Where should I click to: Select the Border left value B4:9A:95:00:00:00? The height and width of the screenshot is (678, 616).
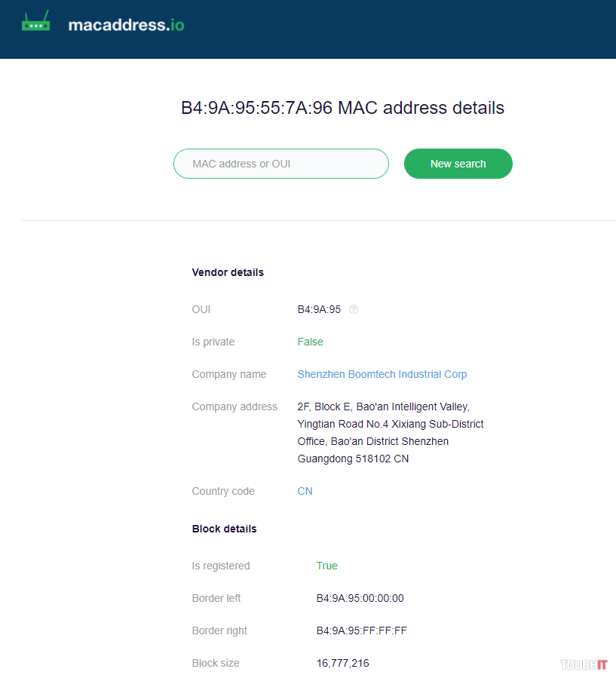tap(360, 598)
